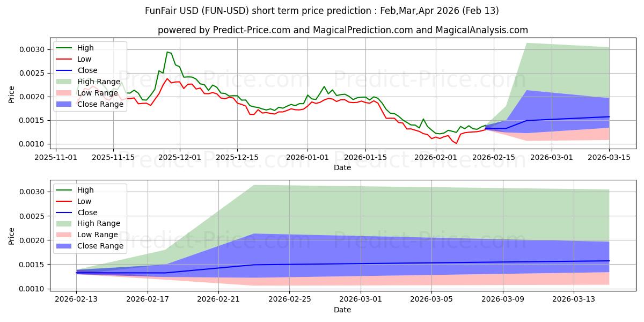The height and width of the screenshot is (322, 644).
Task: Click the 2026-01-15 date tick label
Action: tap(365, 158)
